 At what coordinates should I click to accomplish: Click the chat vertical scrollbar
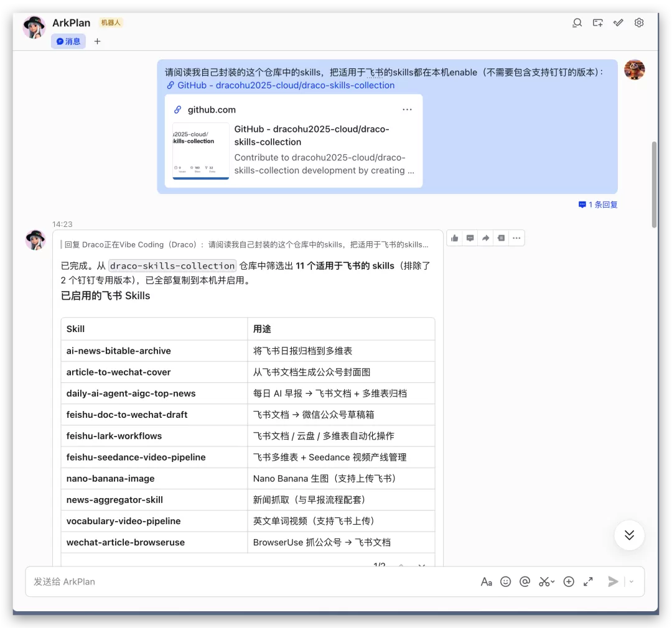(654, 184)
